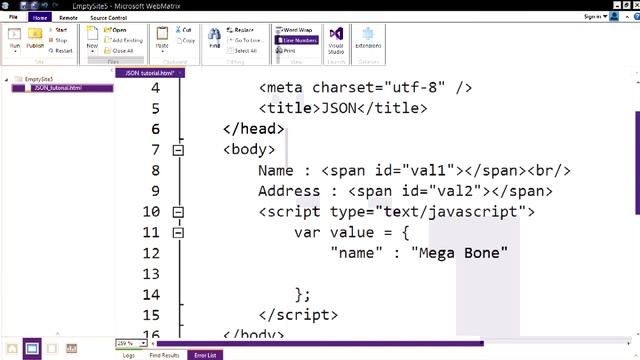640x360 pixels.
Task: Collapse the script tag fold marker
Action: click(178, 212)
